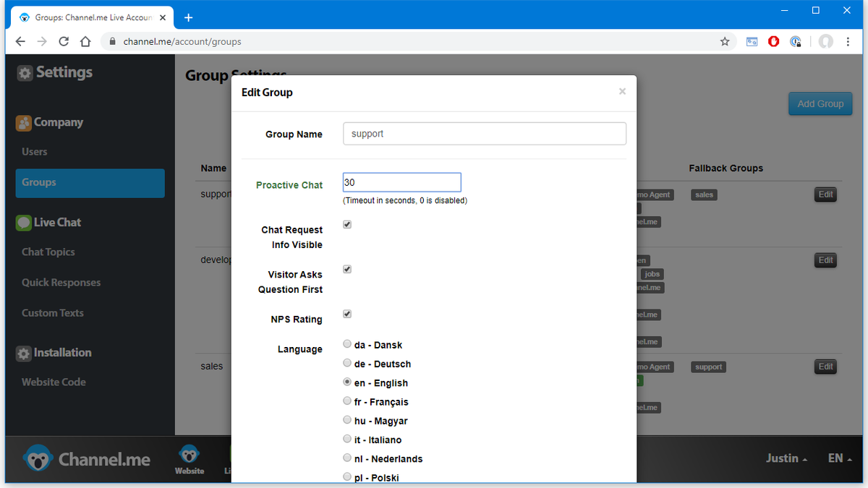Select the it - Italiano language
Viewport: 868px width, 488px height.
click(347, 439)
